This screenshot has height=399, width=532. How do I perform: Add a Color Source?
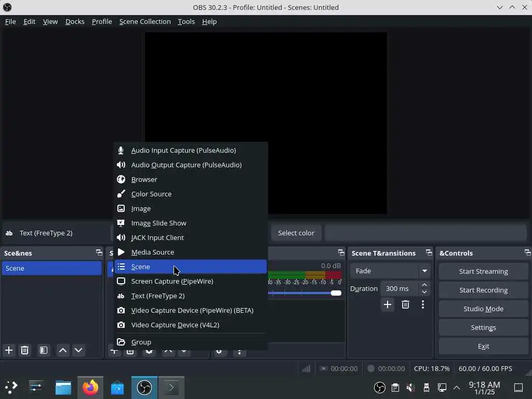click(x=191, y=194)
